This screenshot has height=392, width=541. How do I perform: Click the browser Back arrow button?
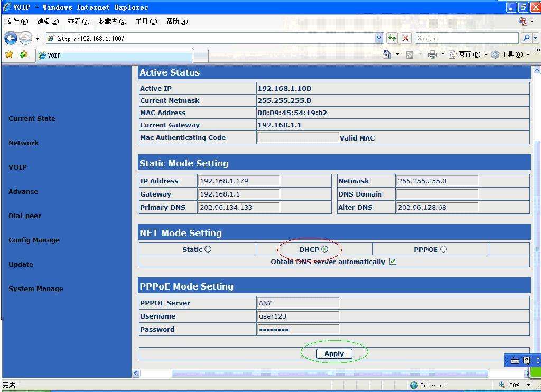(x=11, y=38)
